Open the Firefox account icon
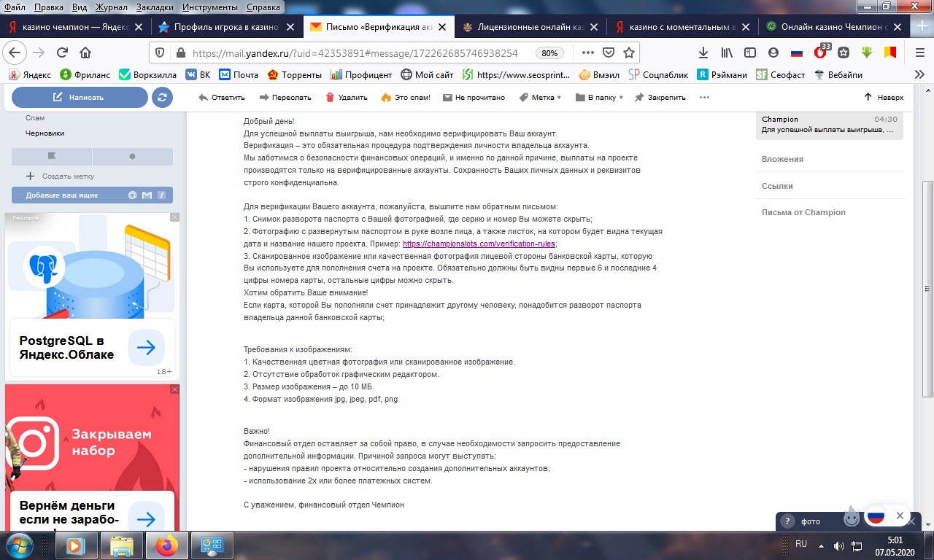The height and width of the screenshot is (560, 934). tap(773, 52)
